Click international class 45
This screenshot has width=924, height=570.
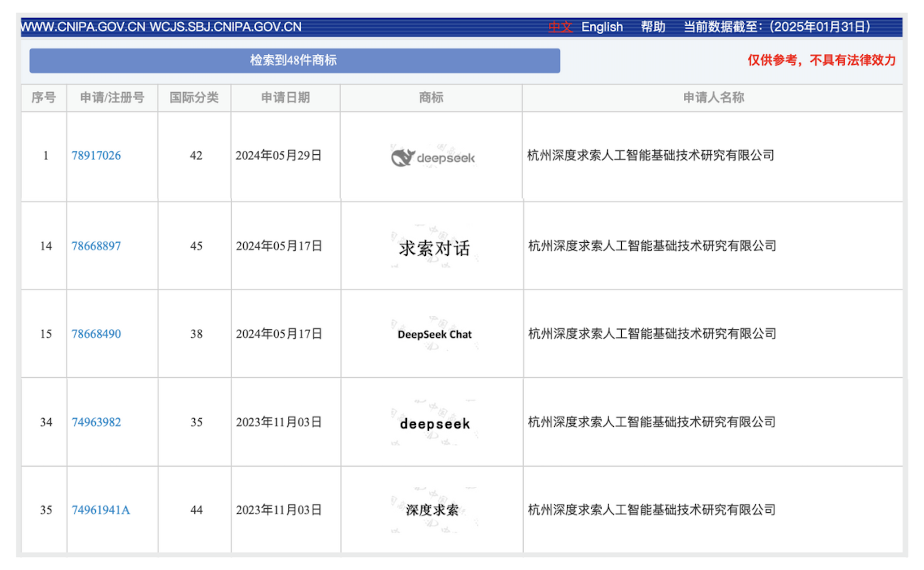[x=196, y=246]
